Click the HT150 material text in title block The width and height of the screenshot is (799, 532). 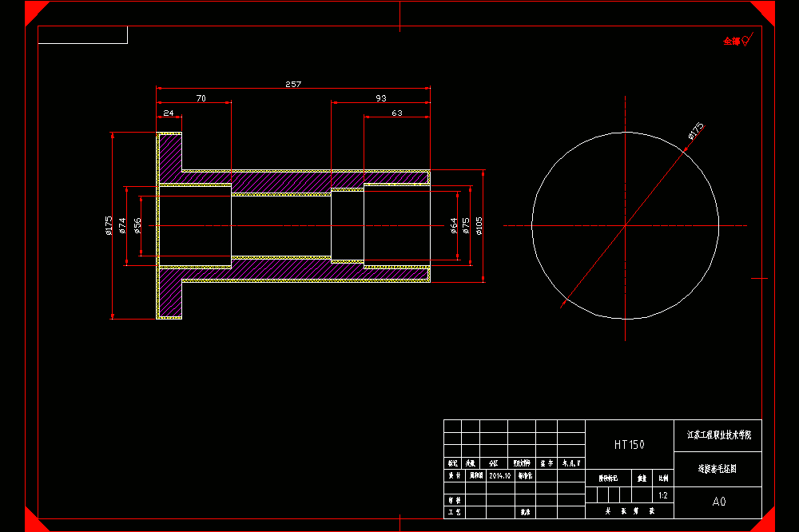tap(630, 445)
